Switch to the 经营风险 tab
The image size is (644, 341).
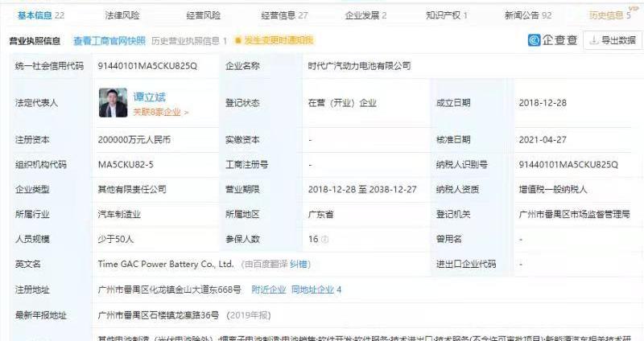click(204, 15)
